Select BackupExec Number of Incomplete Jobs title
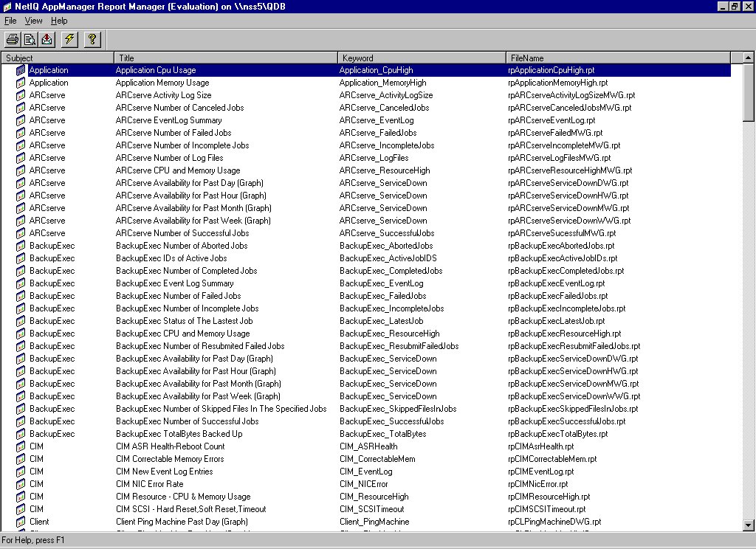 tap(187, 308)
